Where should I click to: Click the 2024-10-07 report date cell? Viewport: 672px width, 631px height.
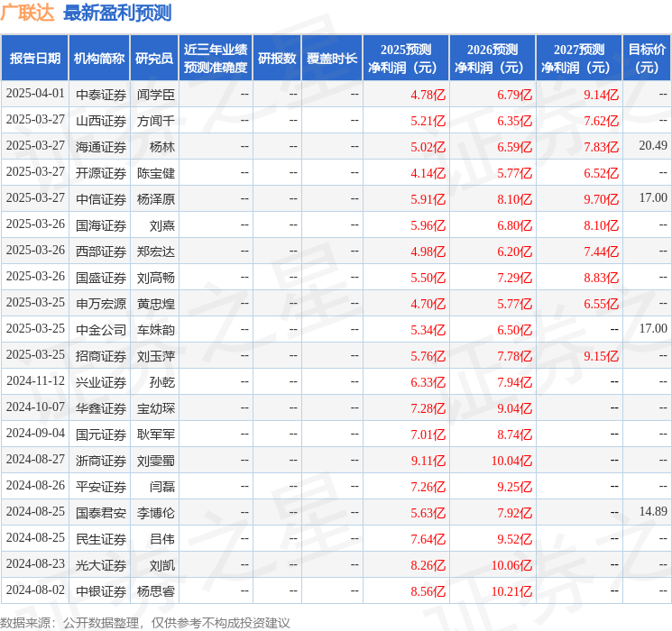[x=35, y=408]
